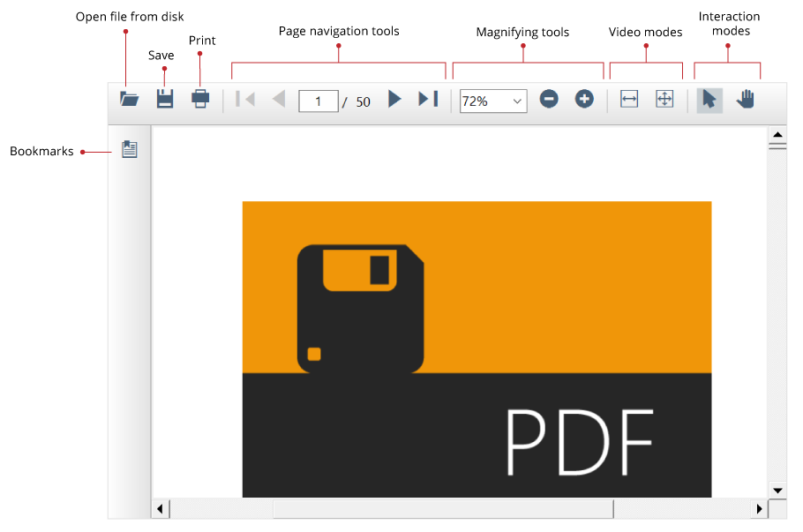Save the document with the save icon
The width and height of the screenshot is (803, 532).
(x=164, y=99)
